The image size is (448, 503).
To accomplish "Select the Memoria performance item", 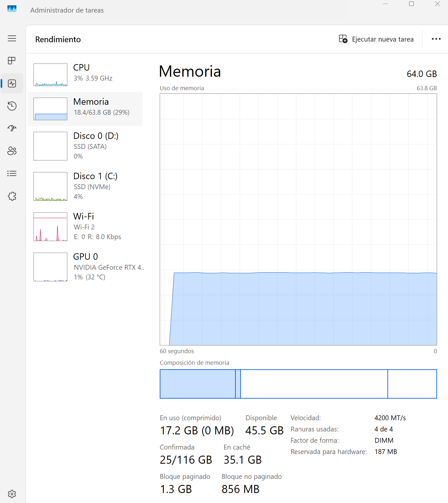I will [85, 109].
